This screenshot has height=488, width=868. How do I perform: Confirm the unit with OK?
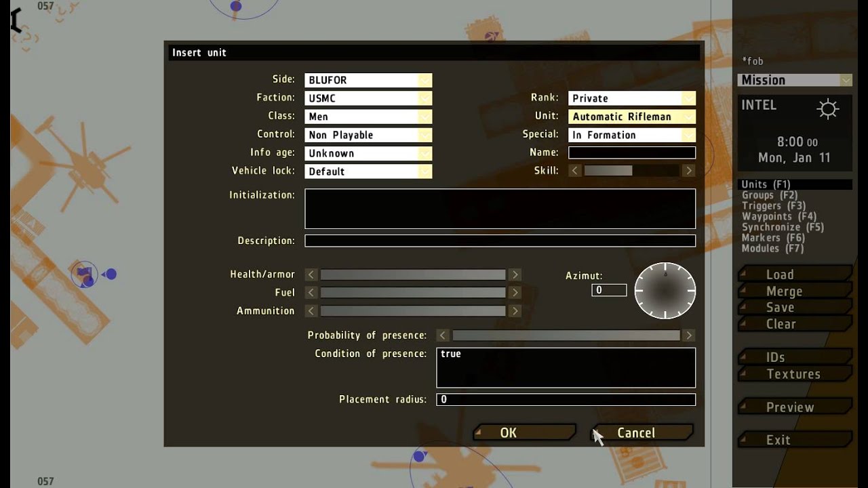[524, 432]
